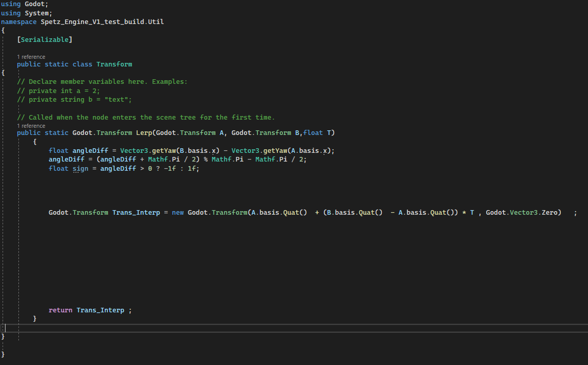Screen dimensions: 588x365
Task: Click the "return" keyword
Action: [60, 310]
